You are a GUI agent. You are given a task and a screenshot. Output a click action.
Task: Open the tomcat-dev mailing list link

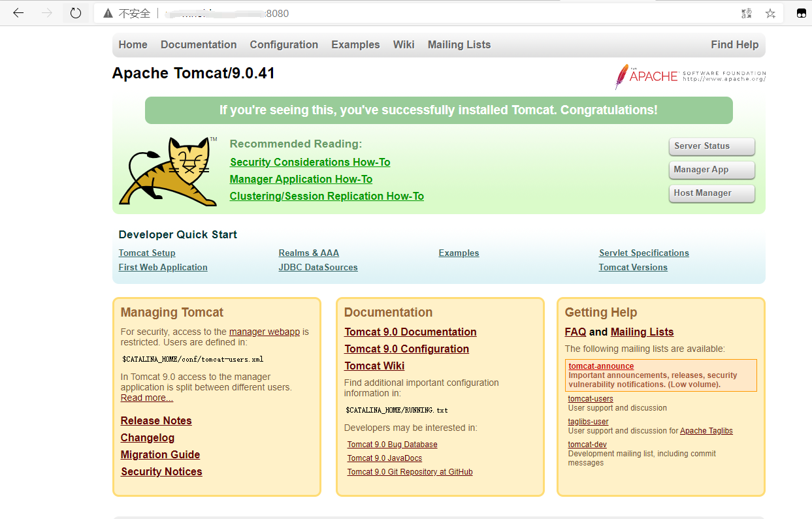pos(587,445)
